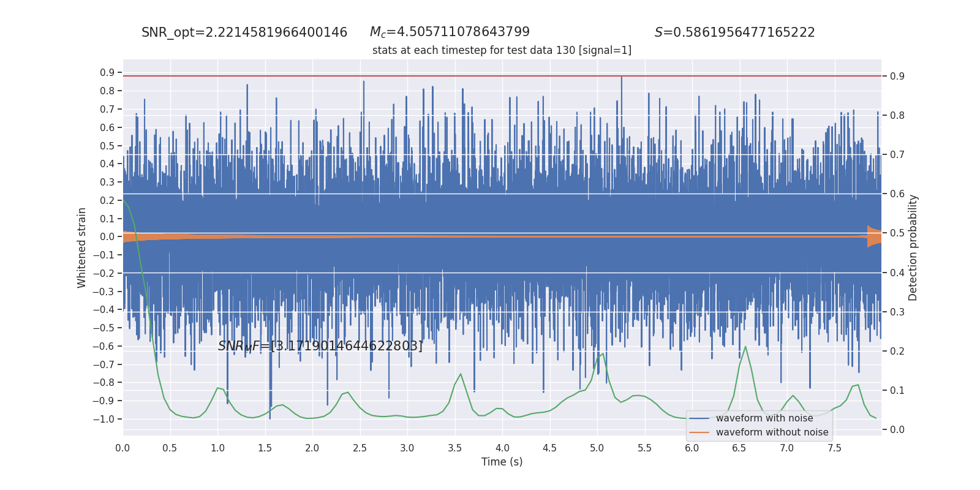Click the right axis tick label 0.6
Viewport: 980px width, 490px height.
click(897, 194)
